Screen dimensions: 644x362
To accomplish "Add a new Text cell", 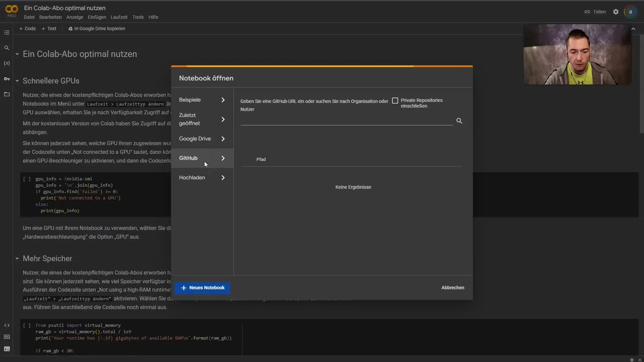I will (x=49, y=28).
